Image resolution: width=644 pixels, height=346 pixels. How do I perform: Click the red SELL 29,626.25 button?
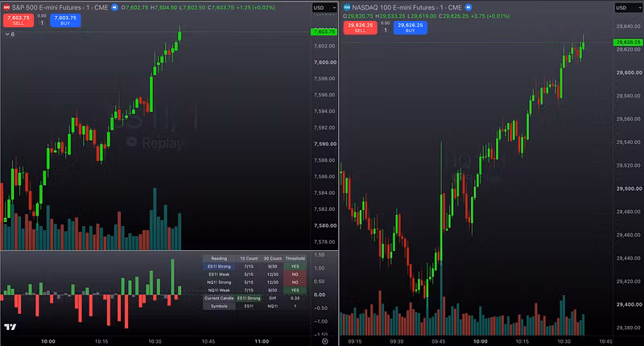[360, 27]
